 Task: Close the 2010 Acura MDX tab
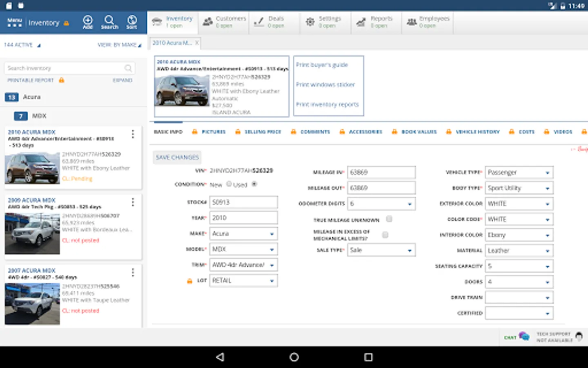197,43
